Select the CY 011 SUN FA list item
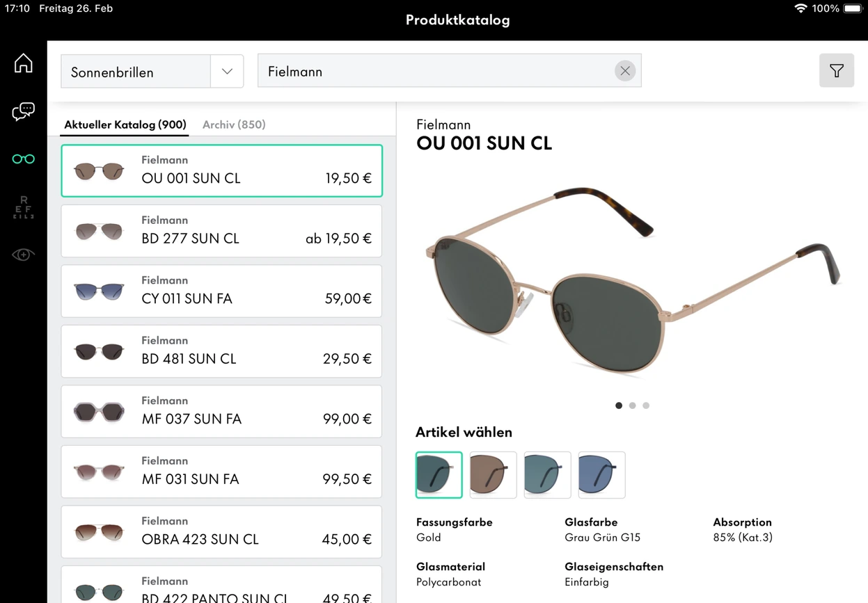 [221, 291]
